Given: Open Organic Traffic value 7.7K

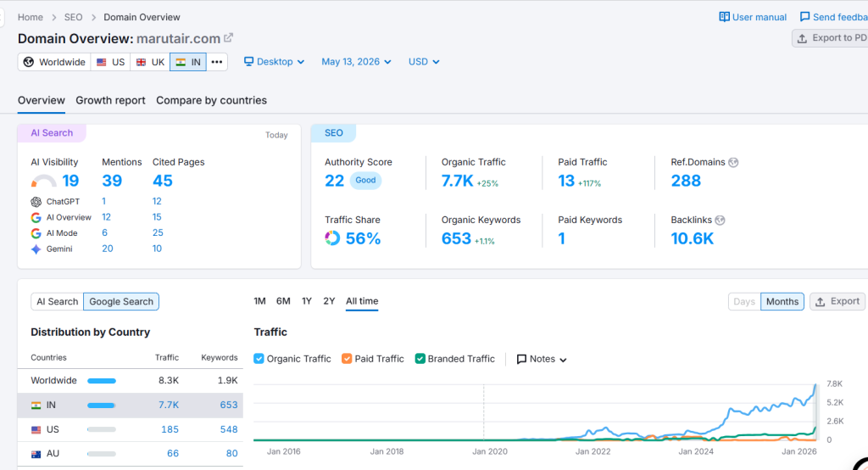Looking at the screenshot, I should coord(457,181).
